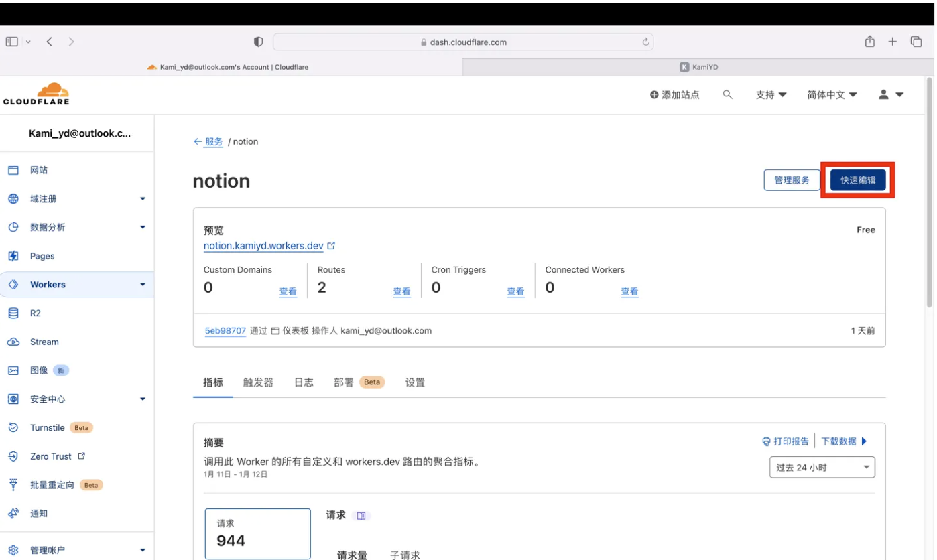The width and height of the screenshot is (937, 560).
Task: Open the user account profile icon menu
Action: 891,95
